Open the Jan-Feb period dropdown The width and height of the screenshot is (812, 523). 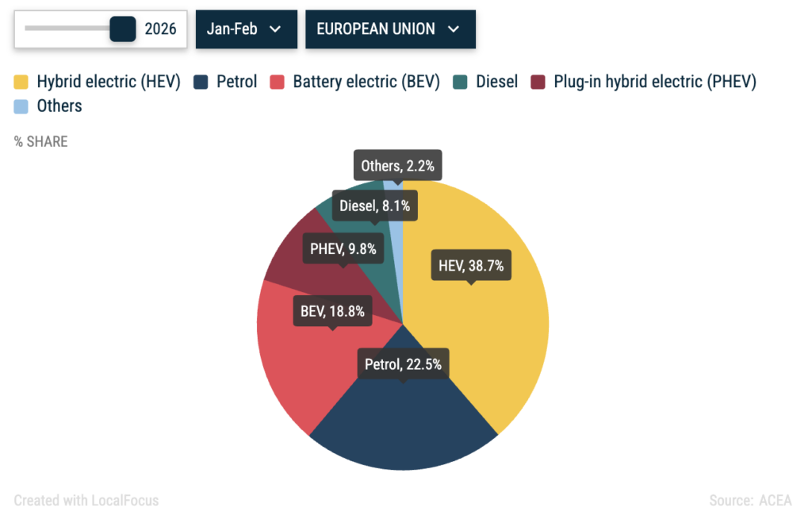pos(245,29)
